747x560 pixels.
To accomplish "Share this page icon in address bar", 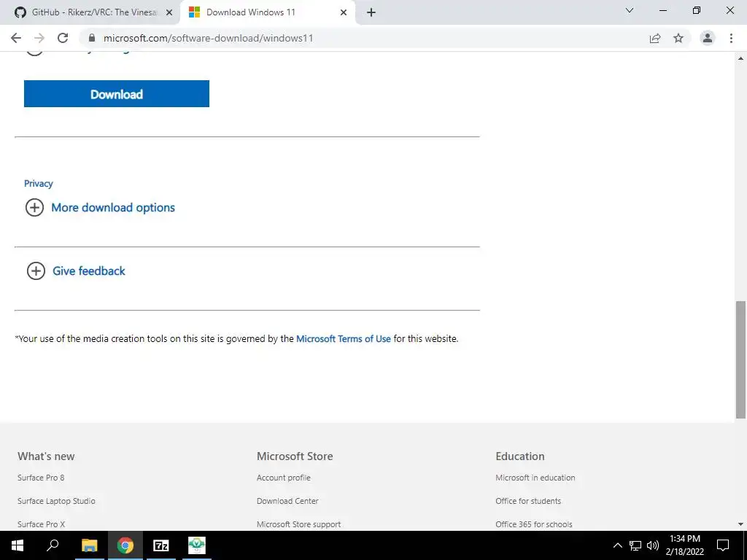I will (655, 38).
